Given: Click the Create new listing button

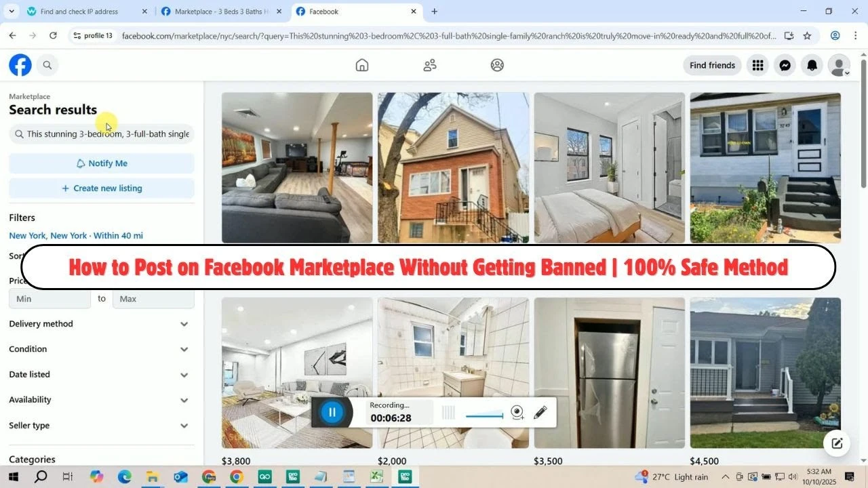Looking at the screenshot, I should point(102,188).
